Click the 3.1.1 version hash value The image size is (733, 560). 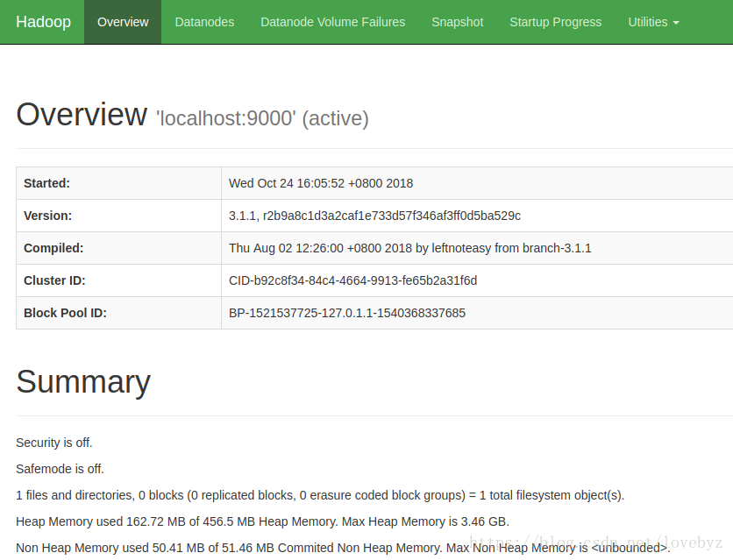tap(374, 216)
